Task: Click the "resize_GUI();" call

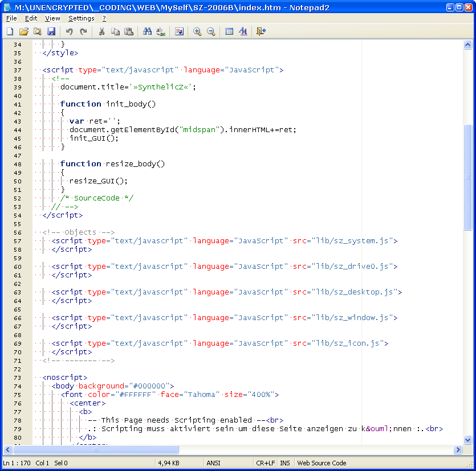Action: pyautogui.click(x=99, y=181)
